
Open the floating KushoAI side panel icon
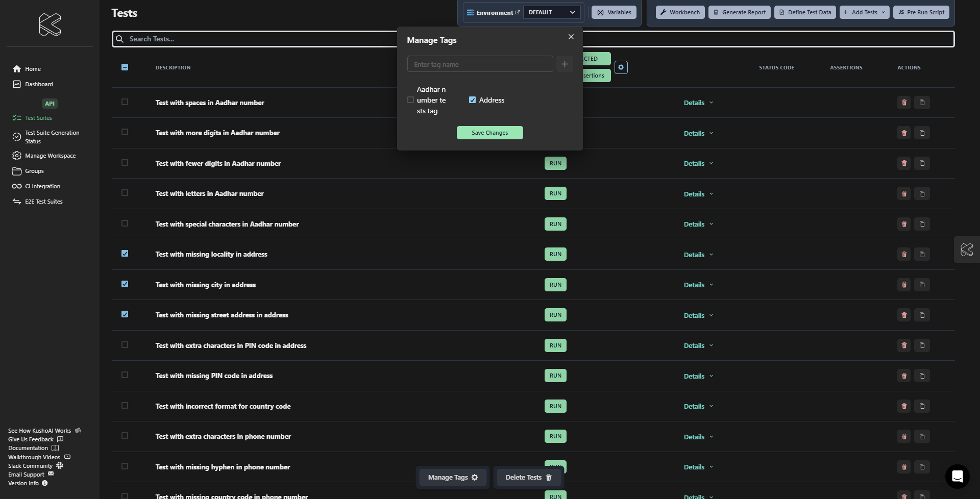coord(967,249)
